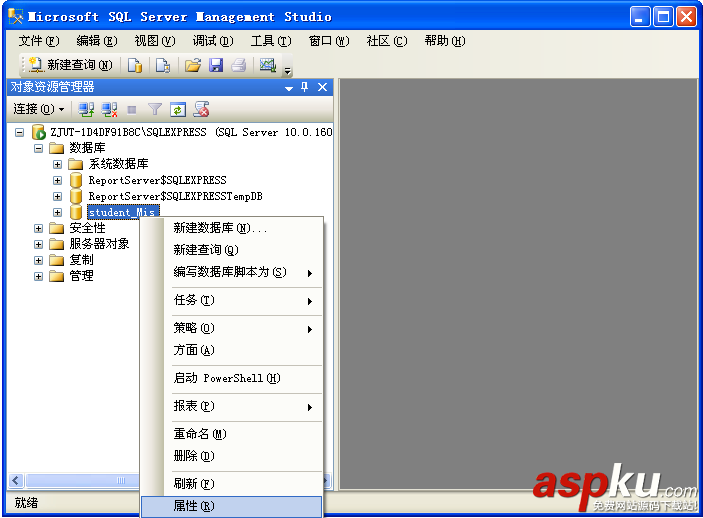Choose 属性(R) from context menu
703x518 pixels.
(232, 506)
